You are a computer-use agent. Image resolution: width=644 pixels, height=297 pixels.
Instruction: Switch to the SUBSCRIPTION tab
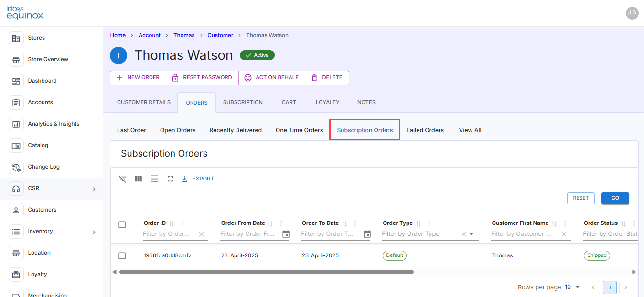click(243, 102)
